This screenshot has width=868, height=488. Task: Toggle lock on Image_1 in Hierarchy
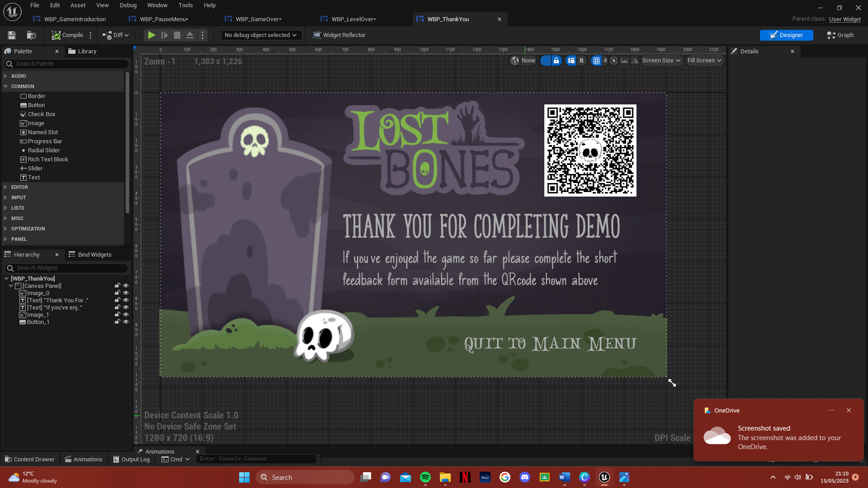[x=118, y=315]
